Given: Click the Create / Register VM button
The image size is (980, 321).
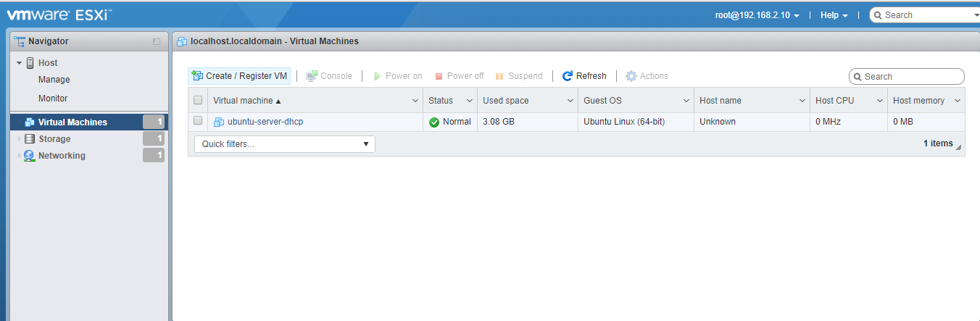Looking at the screenshot, I should coord(239,76).
